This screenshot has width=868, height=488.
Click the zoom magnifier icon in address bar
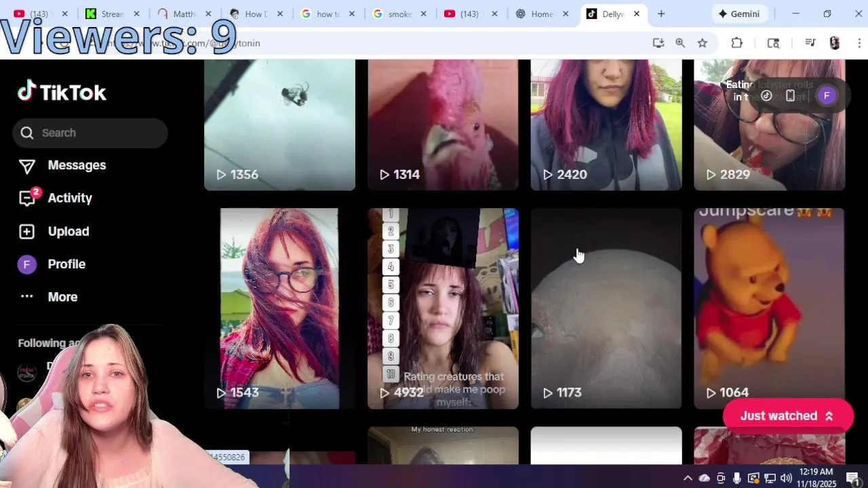pyautogui.click(x=680, y=43)
